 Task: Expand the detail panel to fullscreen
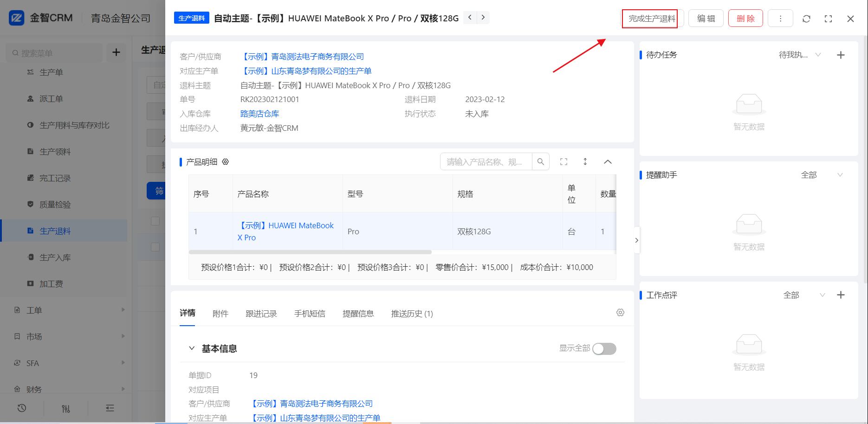click(x=828, y=19)
